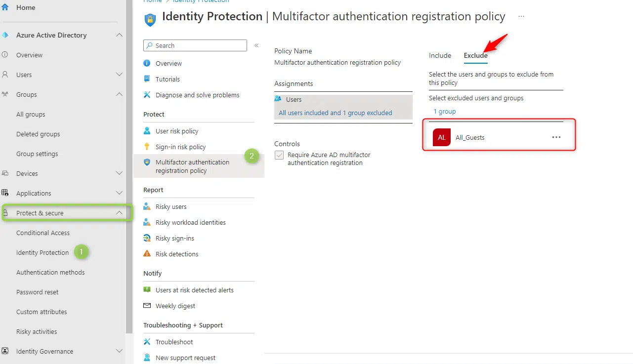The image size is (633, 364).
Task: Click the User risk policy person icon
Action: [x=147, y=131]
